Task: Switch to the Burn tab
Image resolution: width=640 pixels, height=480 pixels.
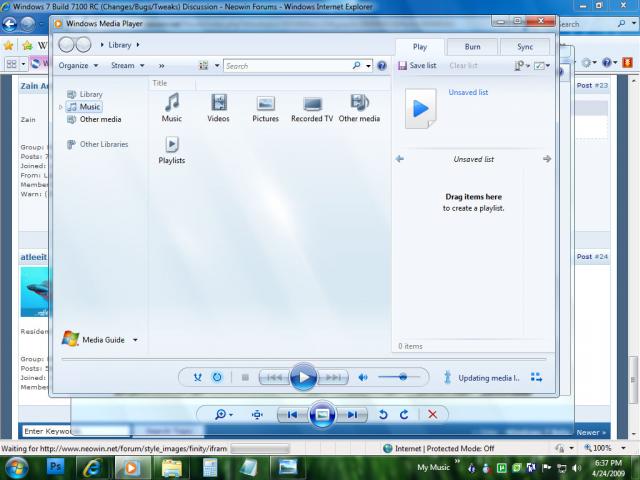Action: [472, 47]
